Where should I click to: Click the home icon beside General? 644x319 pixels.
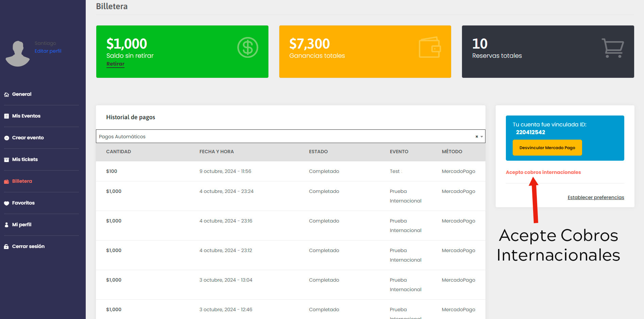(x=6, y=95)
